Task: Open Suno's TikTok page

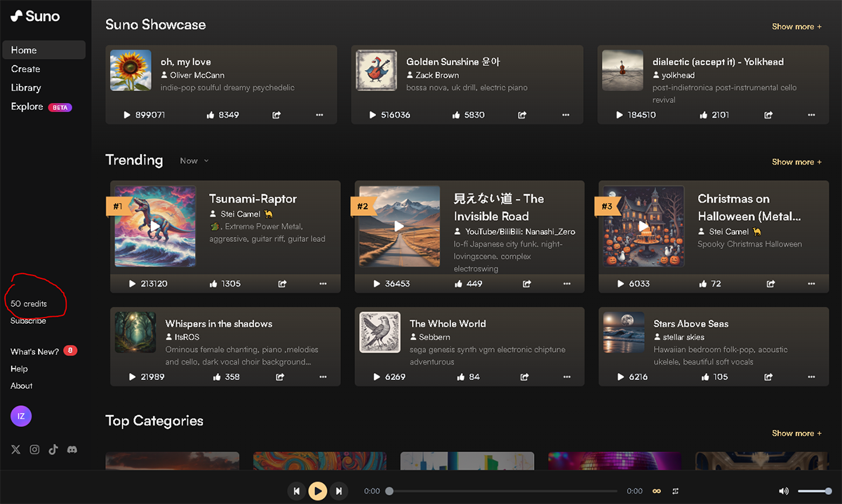Action: (x=53, y=450)
